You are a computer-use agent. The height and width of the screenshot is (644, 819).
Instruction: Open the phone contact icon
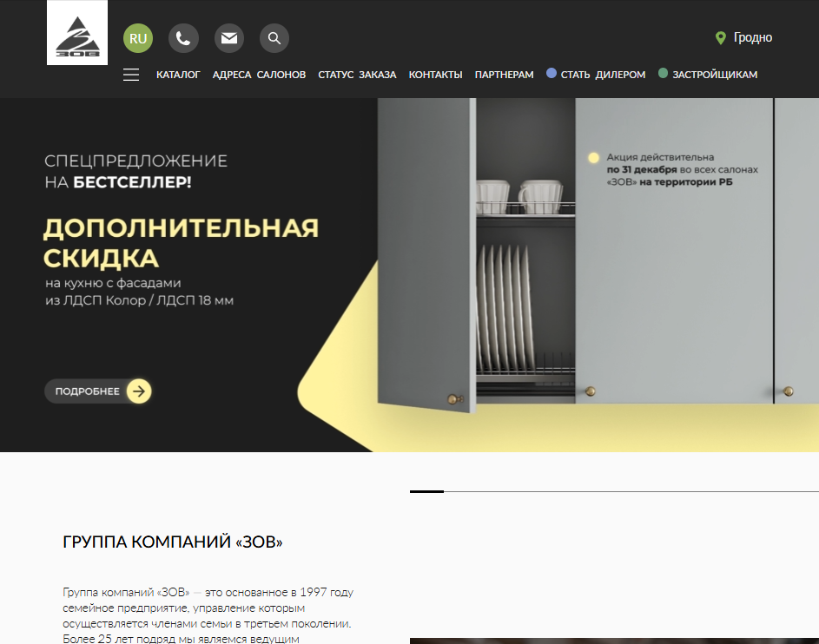[x=183, y=38]
